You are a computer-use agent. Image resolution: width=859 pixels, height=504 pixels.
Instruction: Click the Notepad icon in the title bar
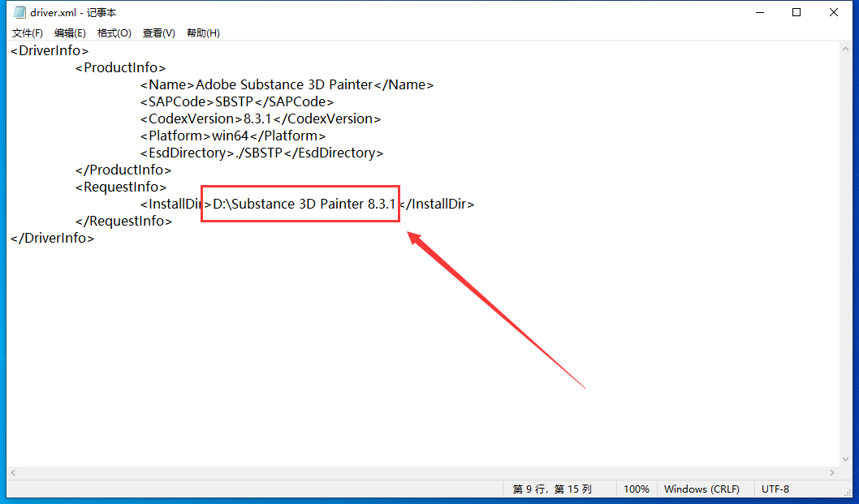[x=19, y=13]
